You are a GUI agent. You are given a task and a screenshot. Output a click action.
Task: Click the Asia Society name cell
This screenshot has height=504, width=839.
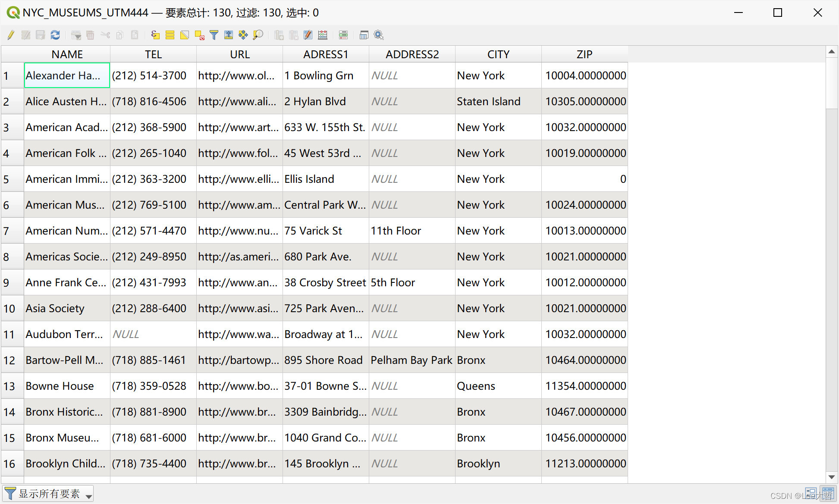coord(67,308)
